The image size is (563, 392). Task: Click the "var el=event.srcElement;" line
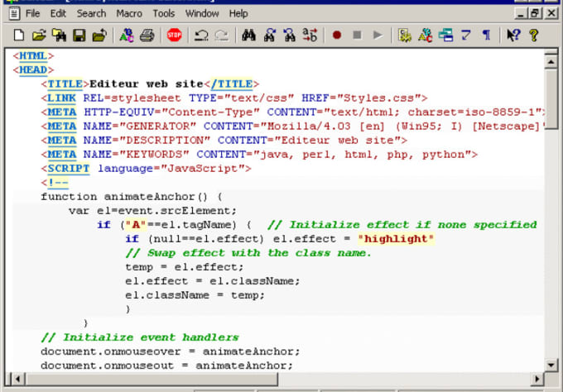(152, 211)
